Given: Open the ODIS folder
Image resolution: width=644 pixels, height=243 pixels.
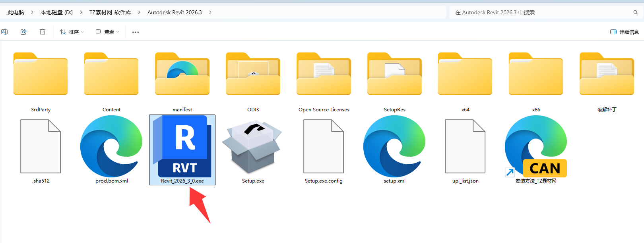Looking at the screenshot, I should pyautogui.click(x=253, y=74).
